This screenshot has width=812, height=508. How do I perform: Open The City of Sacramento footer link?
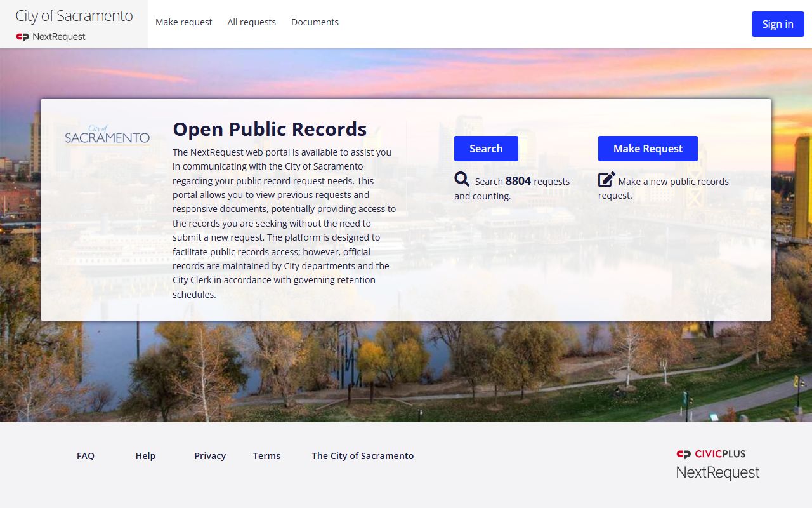[363, 456]
